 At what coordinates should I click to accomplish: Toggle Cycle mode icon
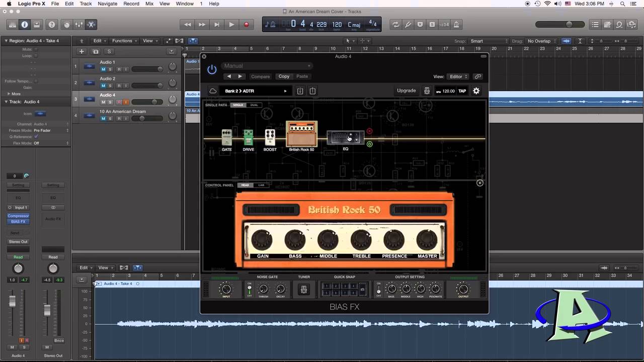pos(395,24)
